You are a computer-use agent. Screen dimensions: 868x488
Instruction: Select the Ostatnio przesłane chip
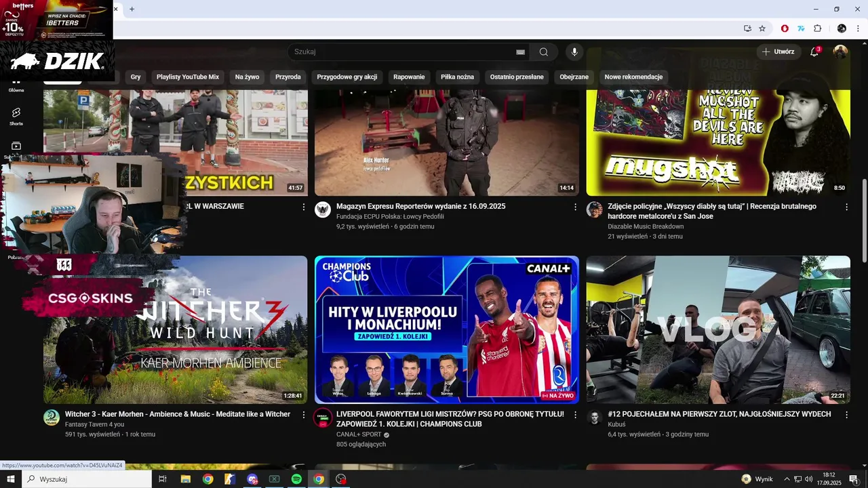(517, 77)
